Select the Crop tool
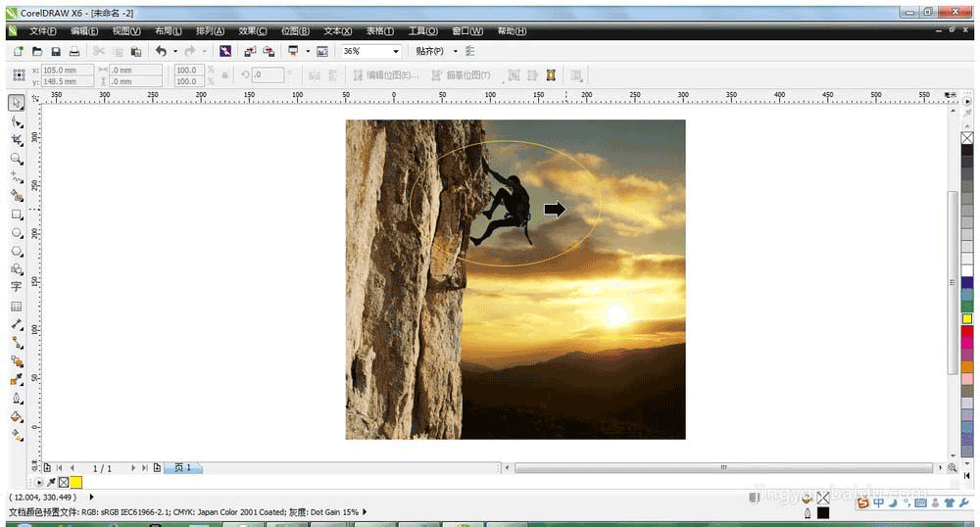 [x=17, y=140]
